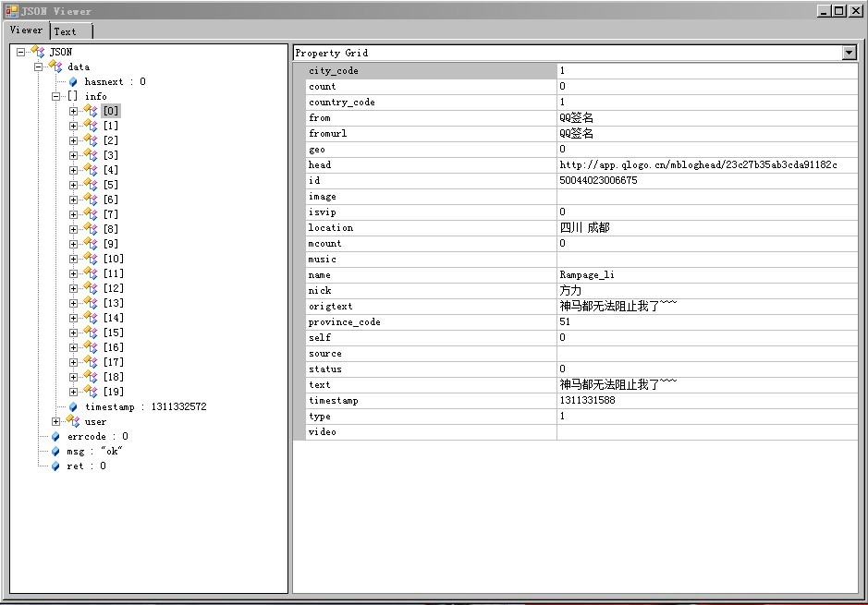Collapse the JSON root node
Viewport: 868px width, 605px height.
pyautogui.click(x=21, y=52)
